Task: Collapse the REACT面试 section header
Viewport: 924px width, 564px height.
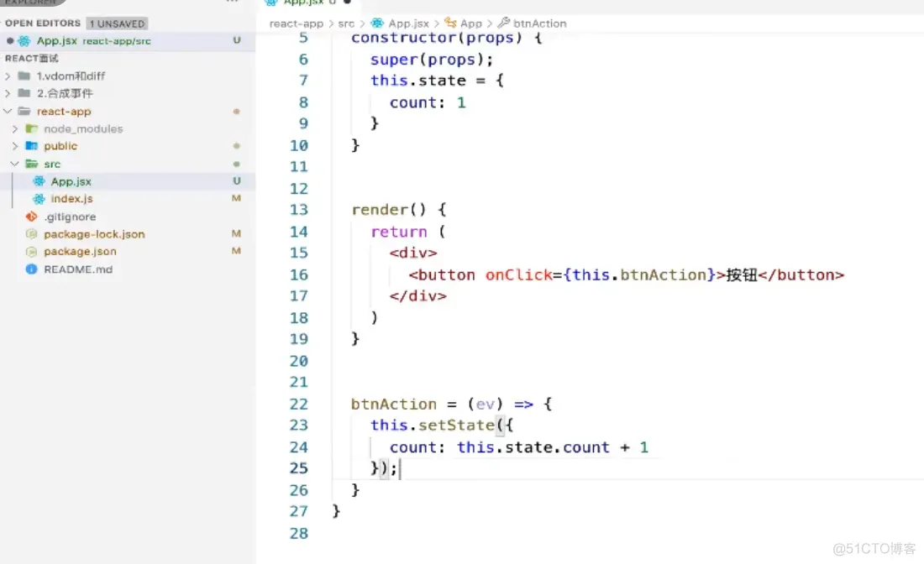Action: coord(32,58)
